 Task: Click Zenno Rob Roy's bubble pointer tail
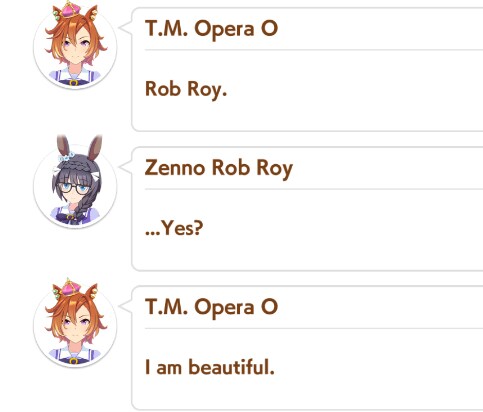[x=125, y=167]
